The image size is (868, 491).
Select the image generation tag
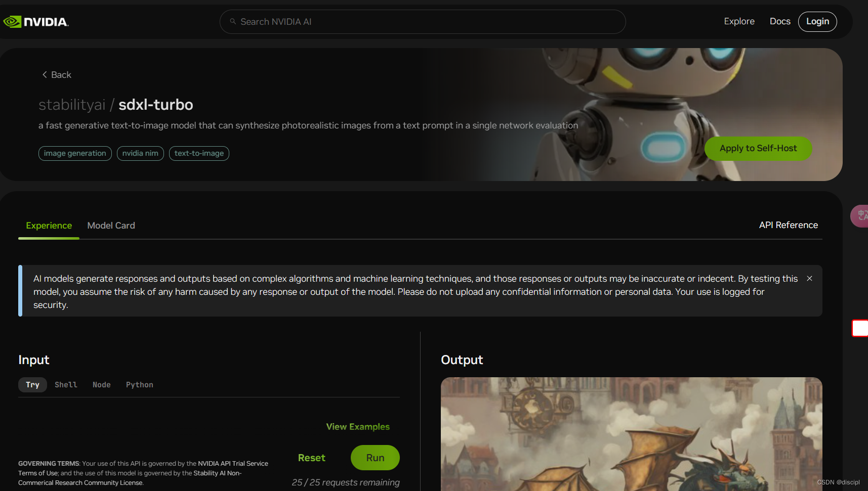[x=75, y=153]
